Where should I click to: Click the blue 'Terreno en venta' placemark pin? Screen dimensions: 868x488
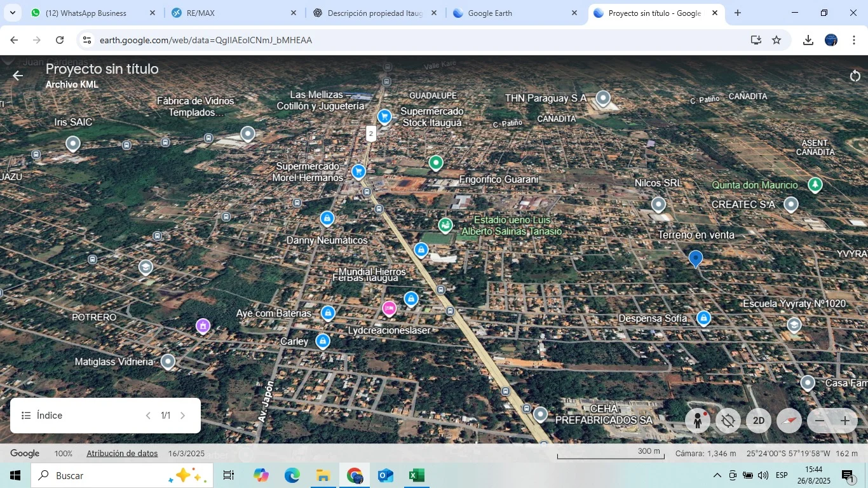[x=696, y=259]
